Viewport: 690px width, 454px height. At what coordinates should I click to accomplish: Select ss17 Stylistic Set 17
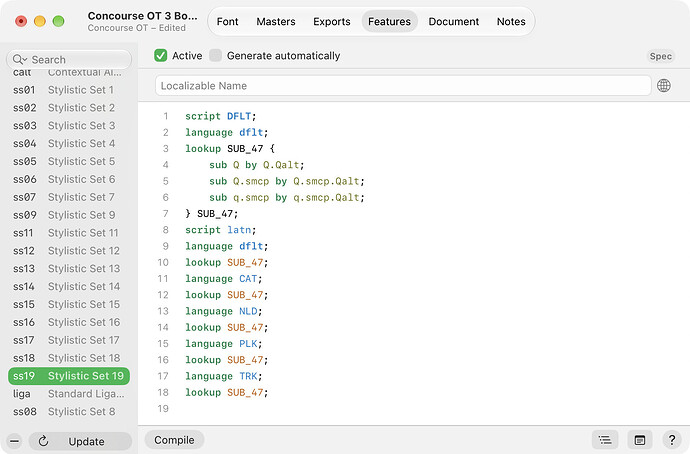pyautogui.click(x=69, y=340)
